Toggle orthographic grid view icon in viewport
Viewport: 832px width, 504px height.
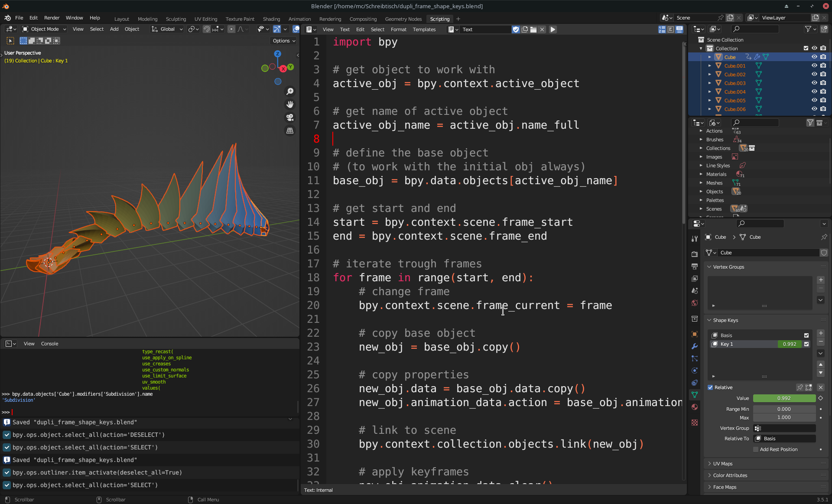pos(290,130)
